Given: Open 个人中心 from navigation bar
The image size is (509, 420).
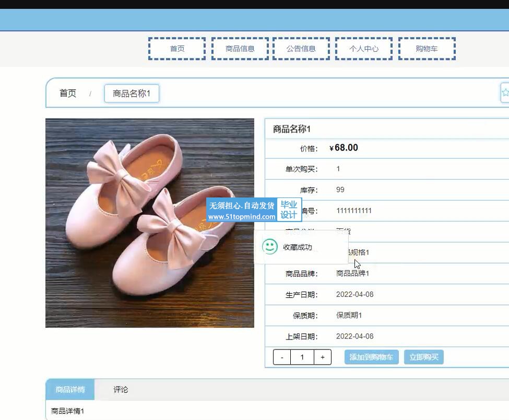Looking at the screenshot, I should (x=363, y=49).
